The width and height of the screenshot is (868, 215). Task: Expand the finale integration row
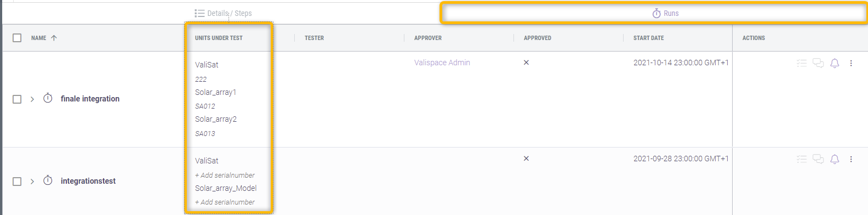pyautogui.click(x=32, y=99)
